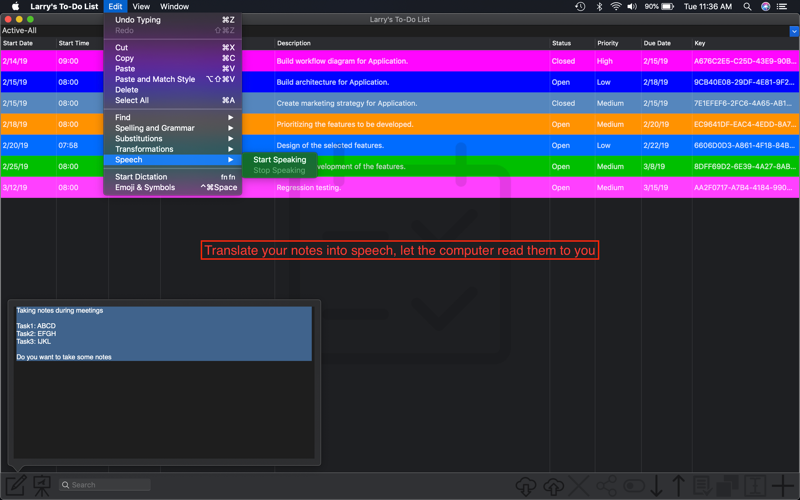Sort by Start Date column header
Screen dimensions: 800x500
click(28, 43)
